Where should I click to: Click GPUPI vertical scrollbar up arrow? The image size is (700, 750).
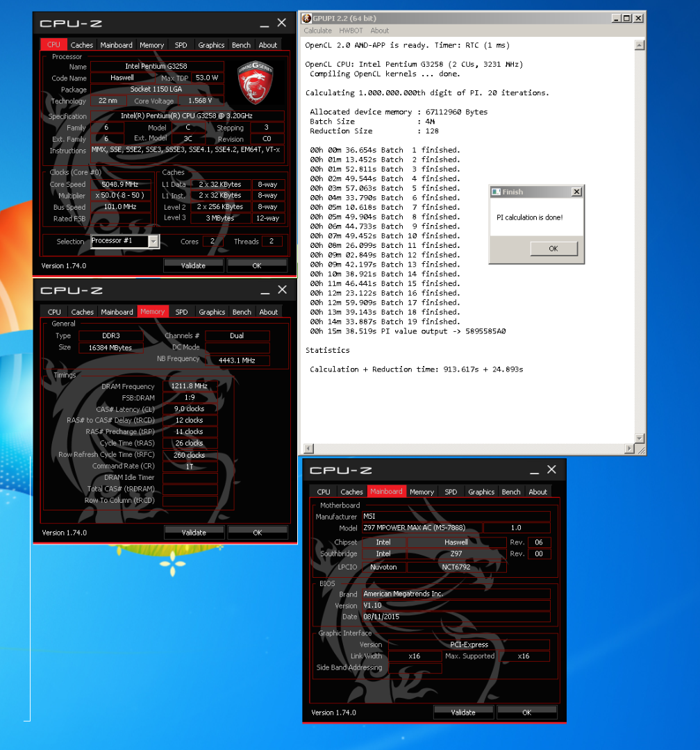click(639, 45)
